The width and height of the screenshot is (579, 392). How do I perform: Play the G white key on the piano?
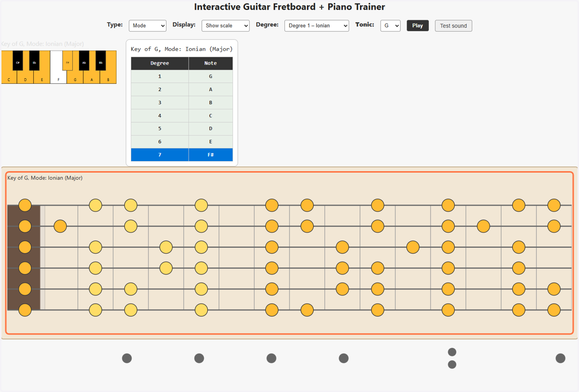(75, 77)
